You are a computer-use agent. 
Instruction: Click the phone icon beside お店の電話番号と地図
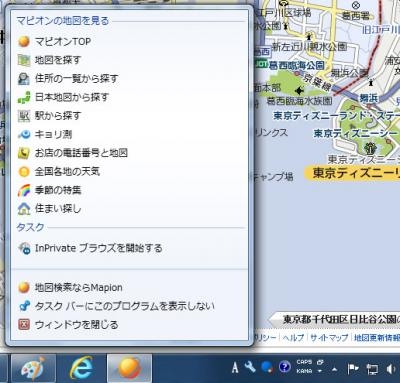[x=24, y=153]
